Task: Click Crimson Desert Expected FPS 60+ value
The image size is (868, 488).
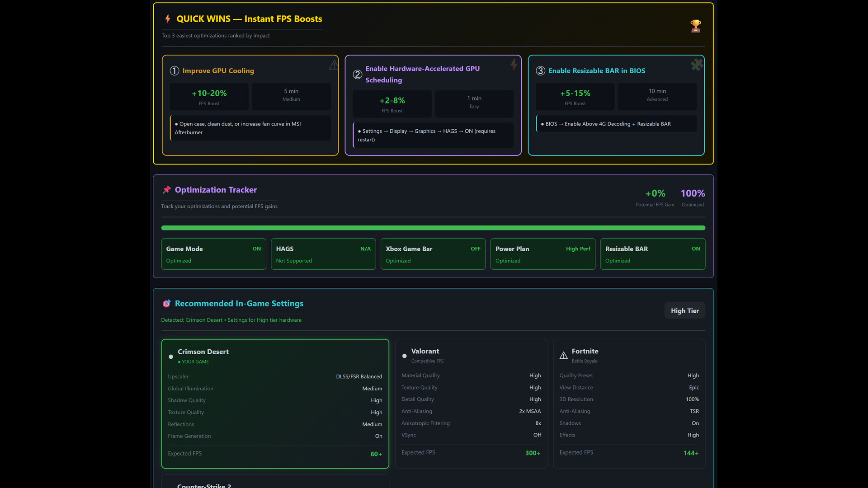Action: [376, 454]
